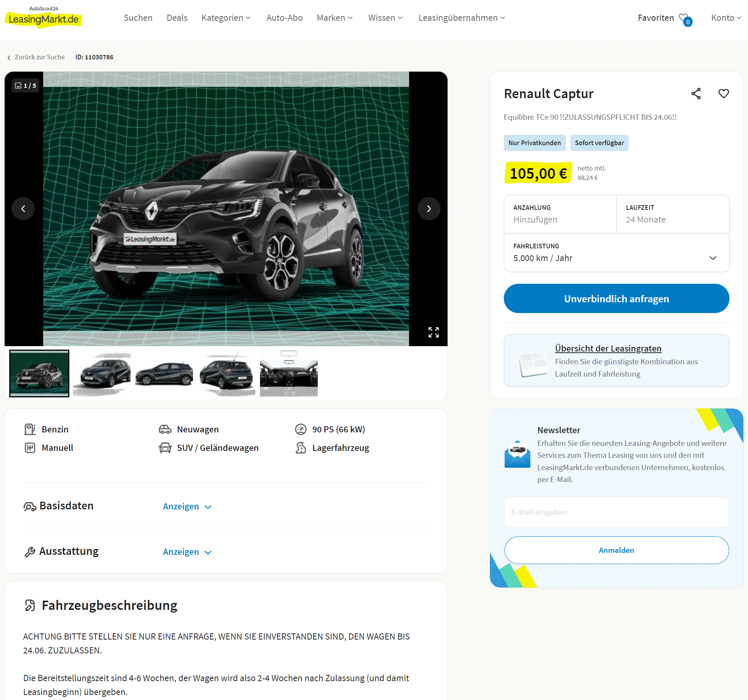Screen dimensions: 748x700
Task: Open the Laufzeit 24 Monate selector
Action: click(x=673, y=214)
